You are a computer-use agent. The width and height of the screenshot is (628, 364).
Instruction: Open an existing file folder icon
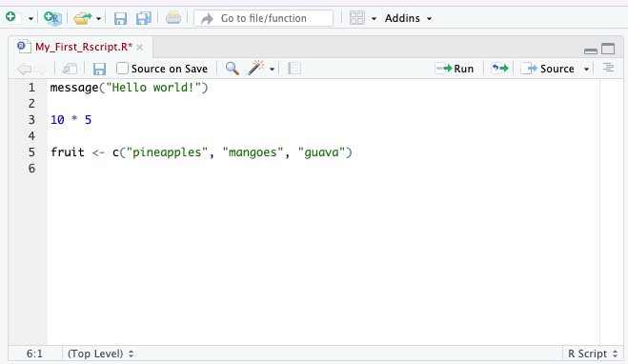[x=83, y=18]
